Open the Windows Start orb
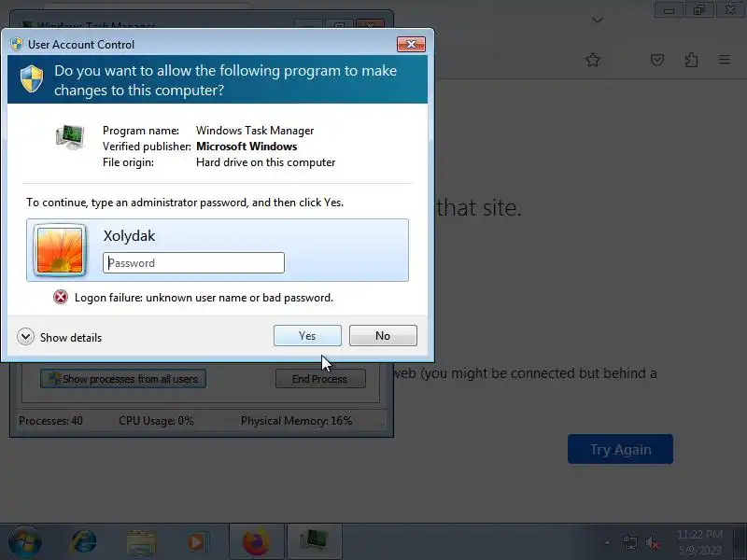The image size is (747, 560). coord(25,542)
